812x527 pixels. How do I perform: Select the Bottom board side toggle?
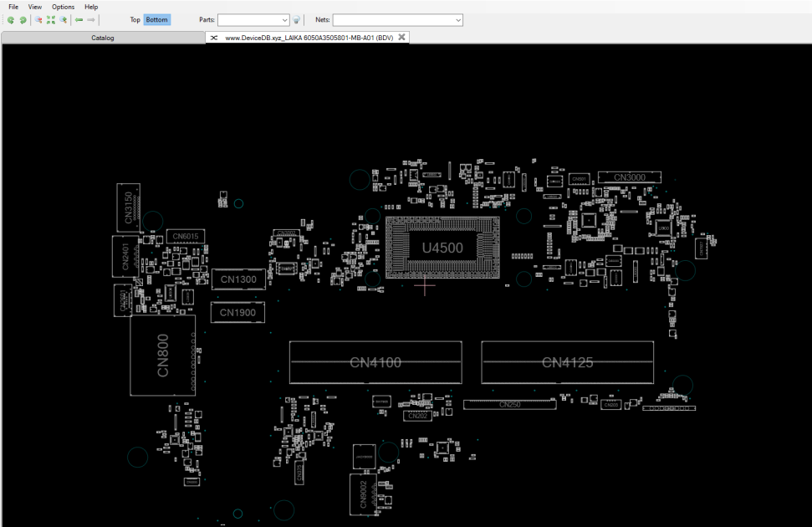pyautogui.click(x=157, y=20)
